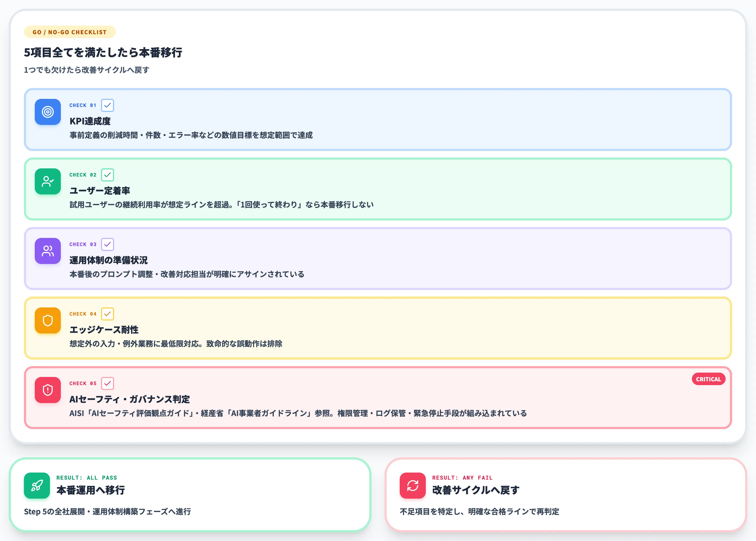Click the description 試用ユーザーの継続利用率が想定ラインを超過
Screen dimensions: 756x541
222,205
